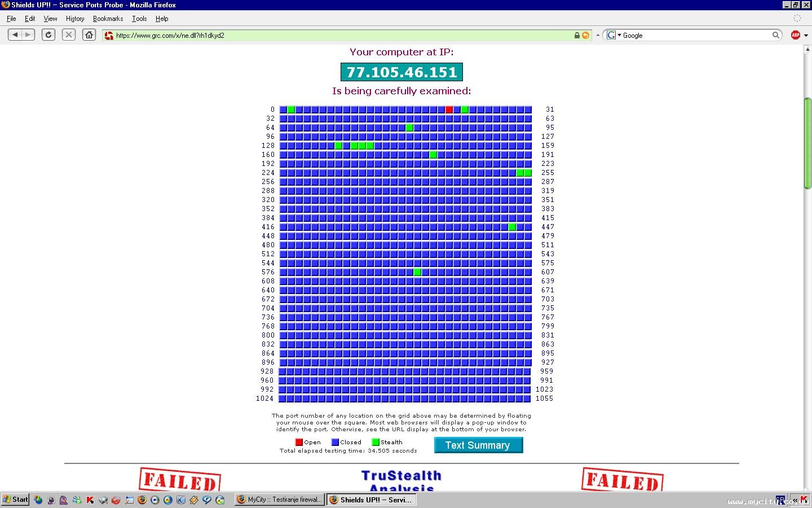Click the Stop loading button
Screen dimensions: 812x508
click(x=69, y=35)
